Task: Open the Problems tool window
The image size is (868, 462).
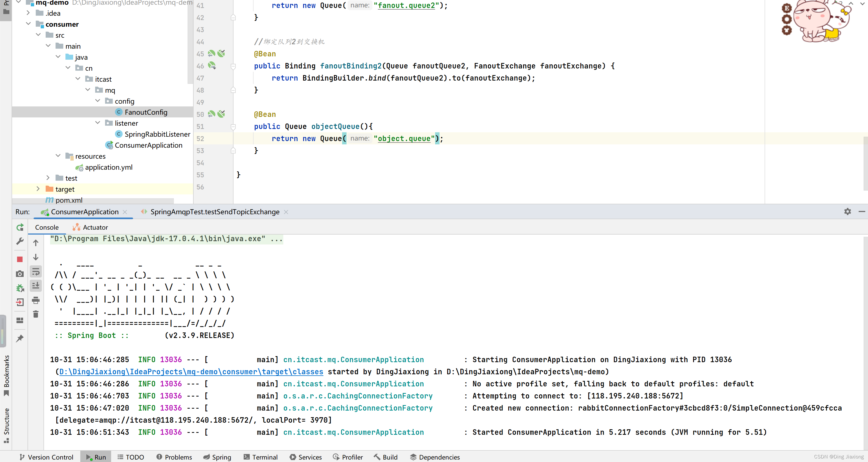Action: tap(174, 457)
